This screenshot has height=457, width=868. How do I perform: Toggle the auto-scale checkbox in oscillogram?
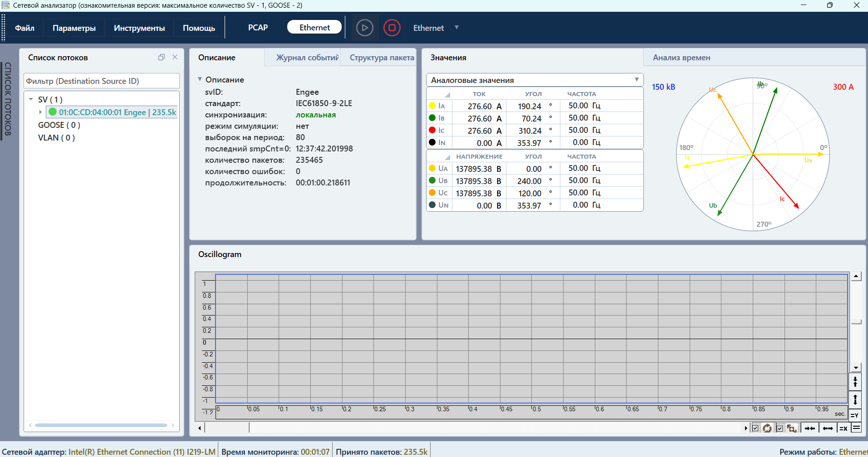click(x=780, y=428)
